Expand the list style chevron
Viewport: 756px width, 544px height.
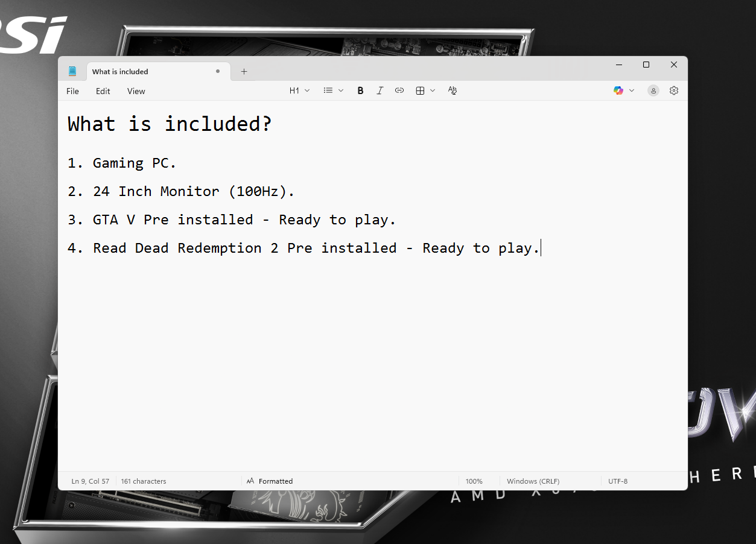[x=341, y=90]
